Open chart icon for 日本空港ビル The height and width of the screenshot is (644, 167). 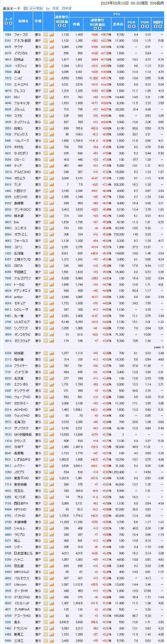(x=51, y=553)
